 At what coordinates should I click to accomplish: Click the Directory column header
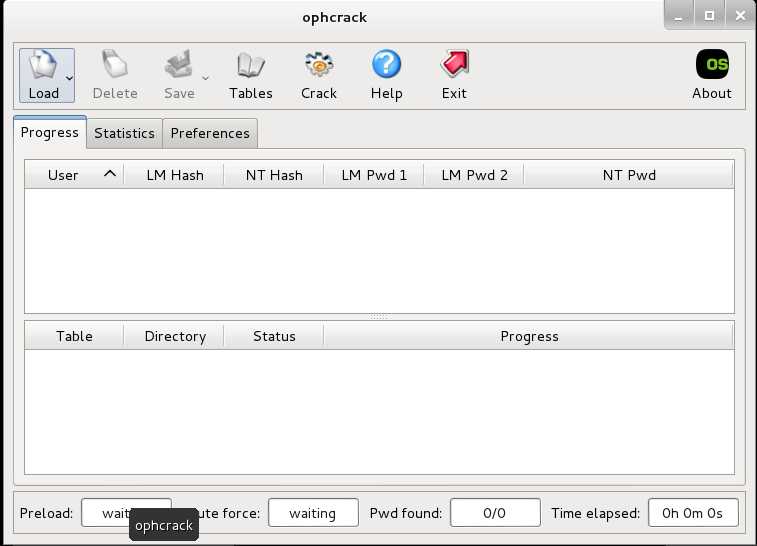pos(175,336)
